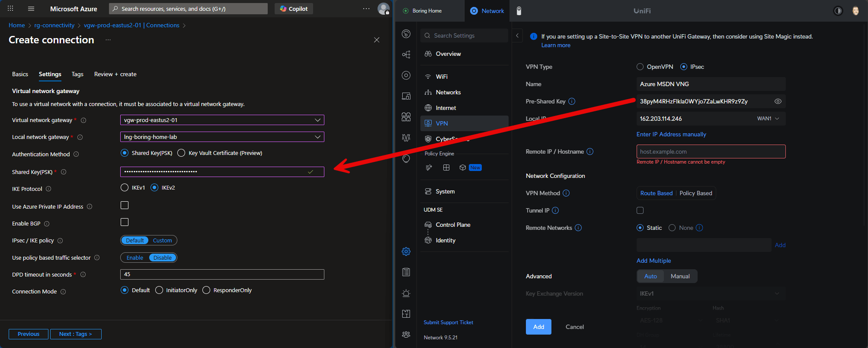868x348 pixels.
Task: Open UniFi insights bulb icon in rail
Action: (406, 158)
